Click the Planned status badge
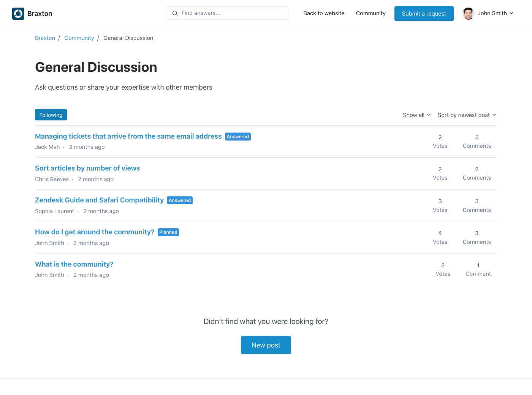Image resolution: width=532 pixels, height=395 pixels. [168, 232]
